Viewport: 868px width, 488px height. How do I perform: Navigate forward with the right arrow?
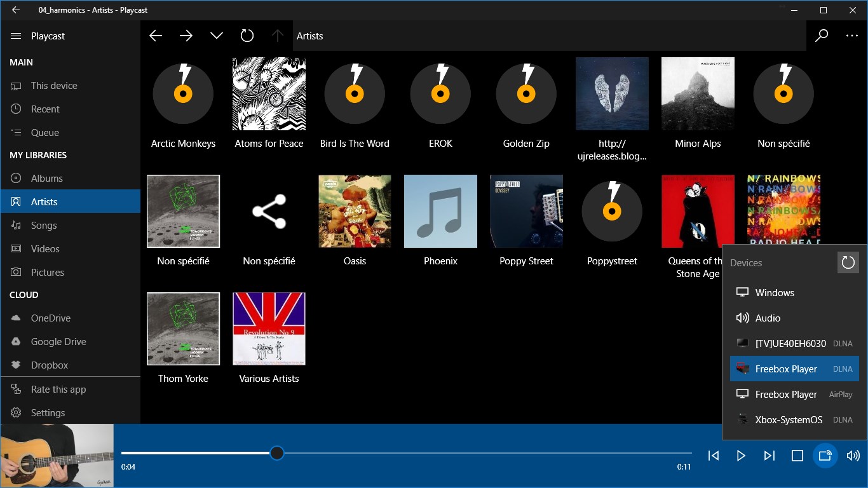(186, 36)
